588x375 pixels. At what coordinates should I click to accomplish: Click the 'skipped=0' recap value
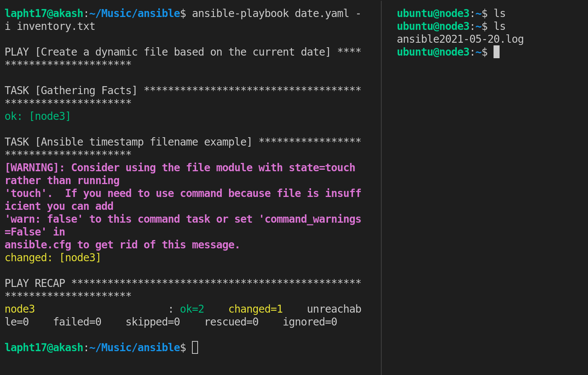tap(153, 322)
